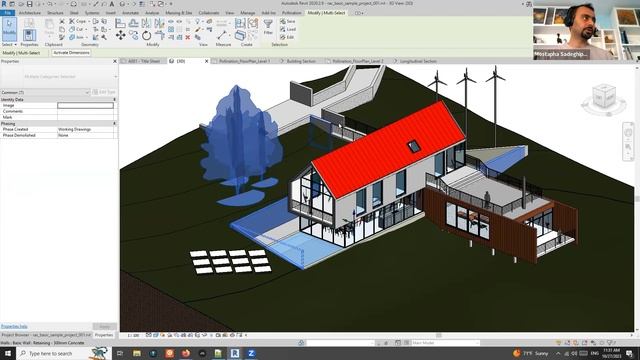
Task: Select the Modify tool in ribbon
Action: tap(9, 29)
